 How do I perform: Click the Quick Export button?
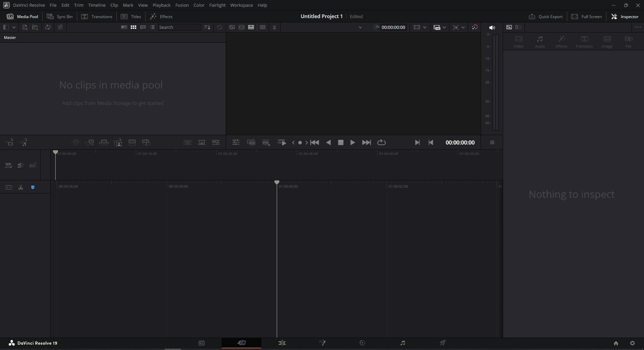[x=546, y=16]
